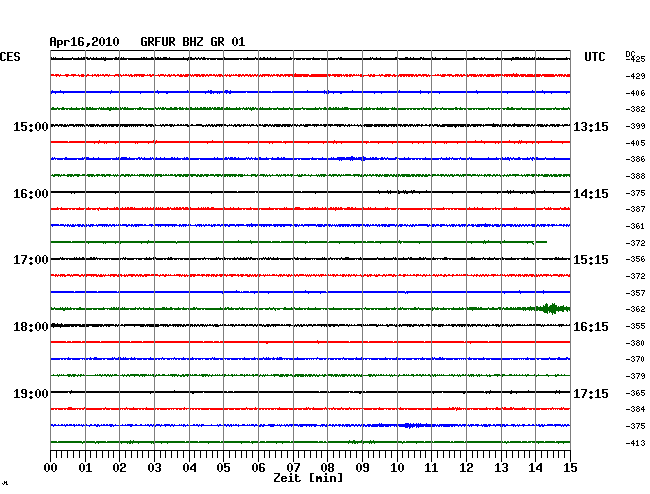Click the DC offset value -388

tap(635, 176)
